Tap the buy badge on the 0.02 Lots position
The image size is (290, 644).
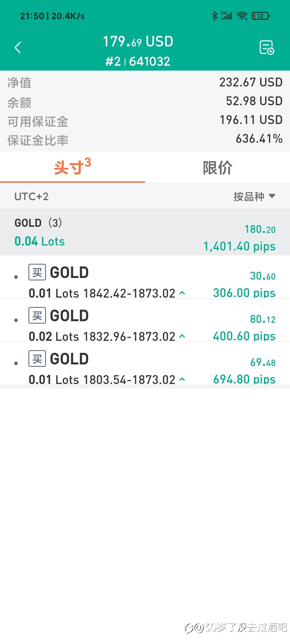coord(37,316)
